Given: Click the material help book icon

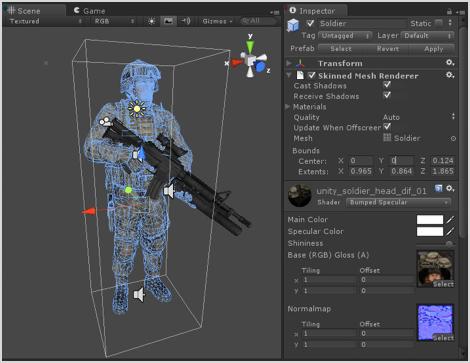Looking at the screenshot, I should [x=438, y=189].
